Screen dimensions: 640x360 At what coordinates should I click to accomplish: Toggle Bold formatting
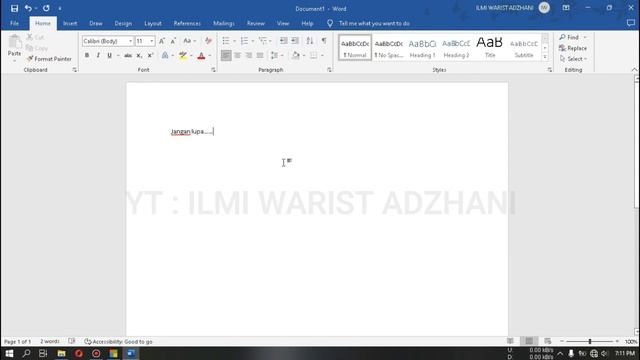(87, 55)
